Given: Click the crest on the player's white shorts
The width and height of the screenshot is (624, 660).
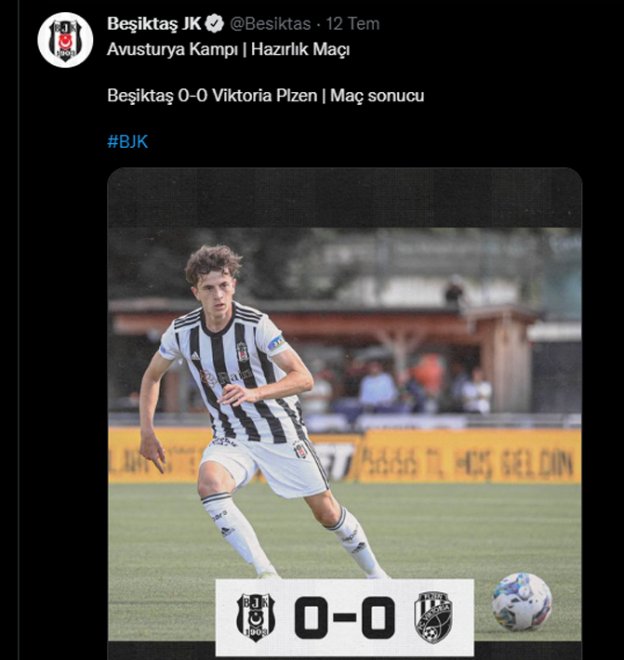Looking at the screenshot, I should (300, 450).
